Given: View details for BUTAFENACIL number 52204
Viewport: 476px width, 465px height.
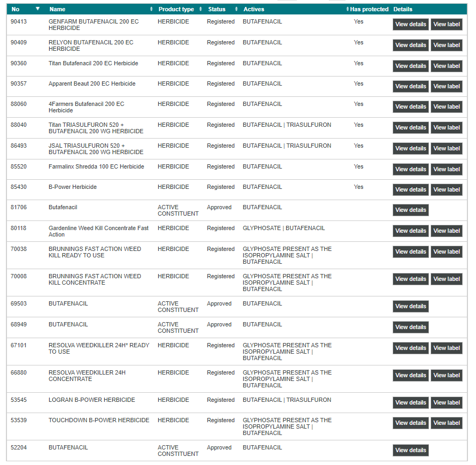Looking at the screenshot, I should [x=410, y=451].
